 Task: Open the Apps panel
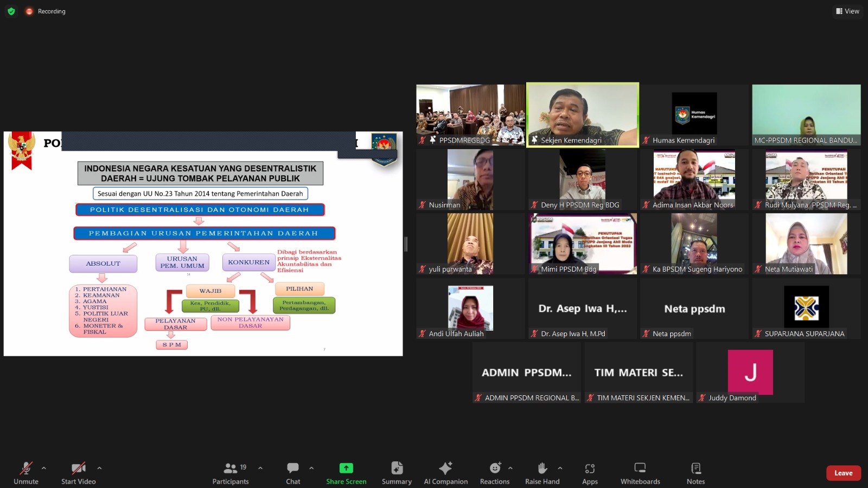(590, 472)
